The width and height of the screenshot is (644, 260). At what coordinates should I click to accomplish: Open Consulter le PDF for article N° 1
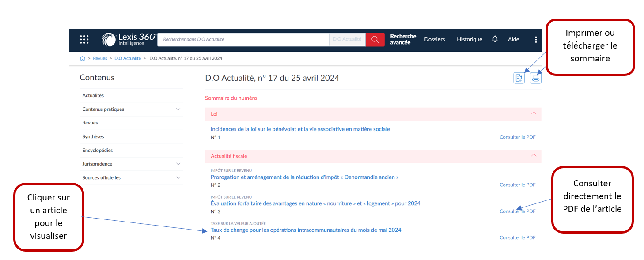pyautogui.click(x=517, y=137)
